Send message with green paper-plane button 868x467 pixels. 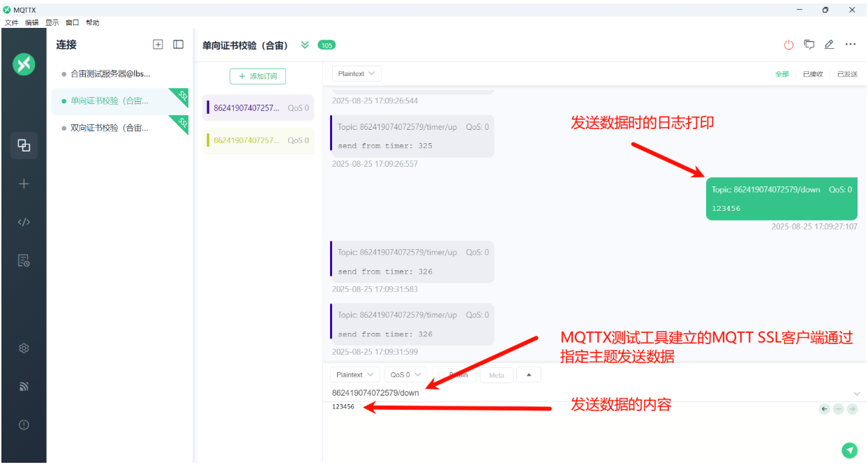coord(849,450)
